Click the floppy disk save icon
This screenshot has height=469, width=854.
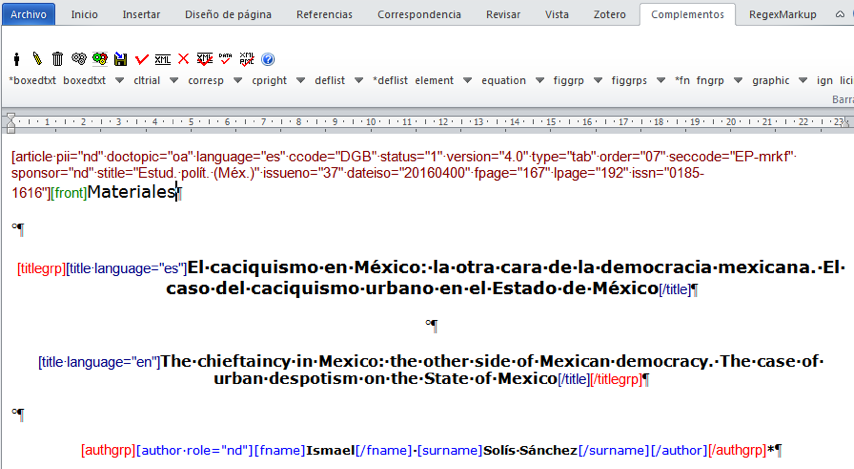click(x=120, y=59)
